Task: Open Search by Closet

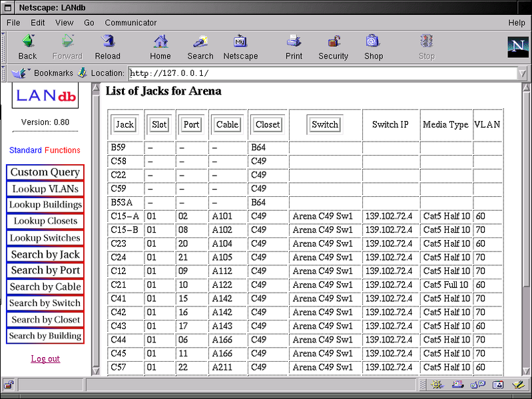Action: click(x=45, y=320)
